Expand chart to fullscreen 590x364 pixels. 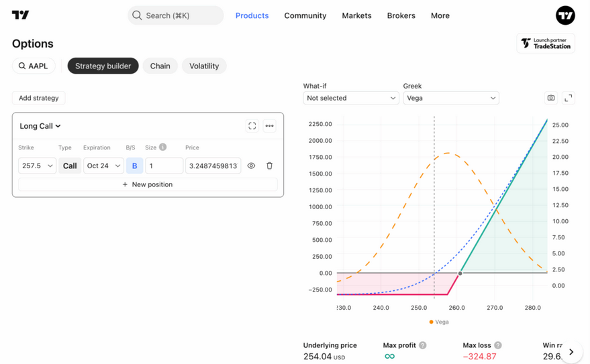pos(569,98)
